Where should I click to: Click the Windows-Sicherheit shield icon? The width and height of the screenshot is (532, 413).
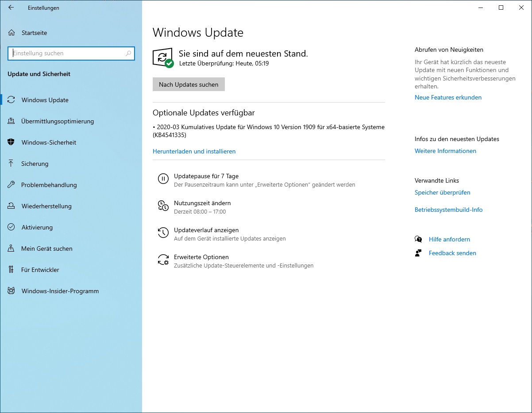12,142
